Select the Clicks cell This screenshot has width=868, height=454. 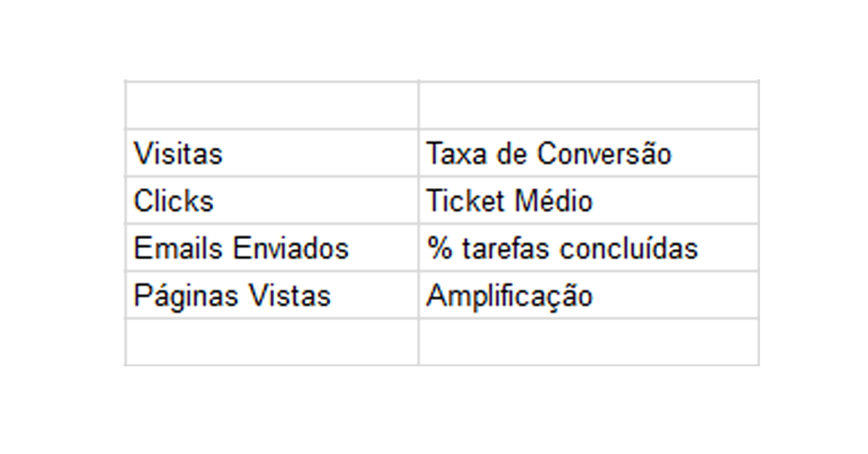click(271, 201)
